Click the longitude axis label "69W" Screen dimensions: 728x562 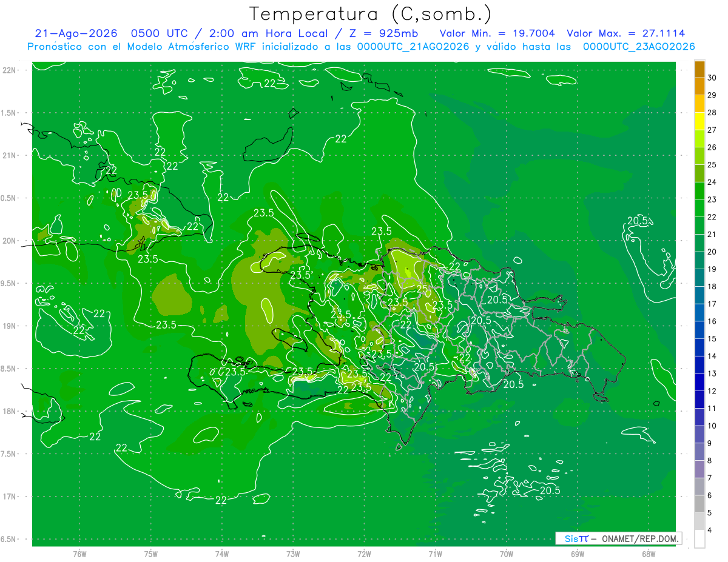[x=577, y=554]
